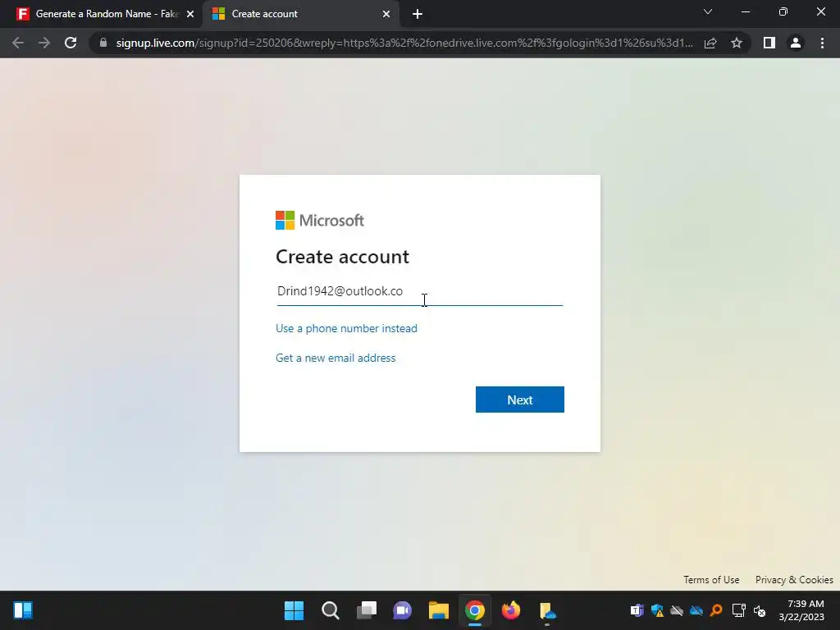Viewport: 840px width, 630px height.
Task: Click Get a new email address
Action: pyautogui.click(x=336, y=358)
